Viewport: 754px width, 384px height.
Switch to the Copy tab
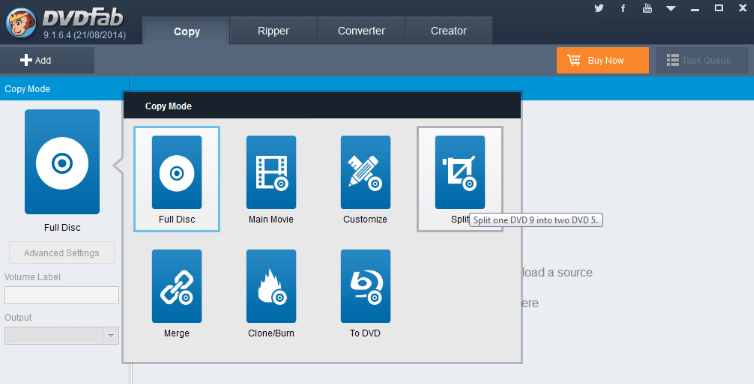[187, 31]
